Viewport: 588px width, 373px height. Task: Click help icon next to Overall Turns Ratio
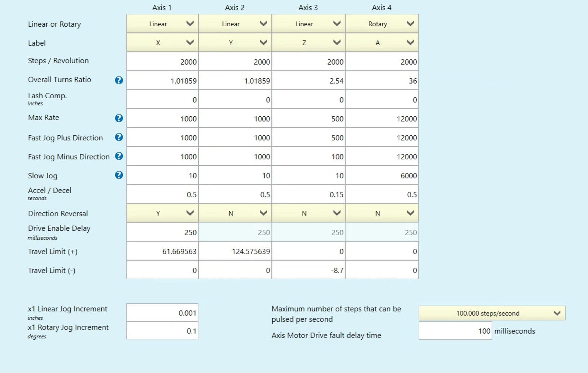(119, 80)
